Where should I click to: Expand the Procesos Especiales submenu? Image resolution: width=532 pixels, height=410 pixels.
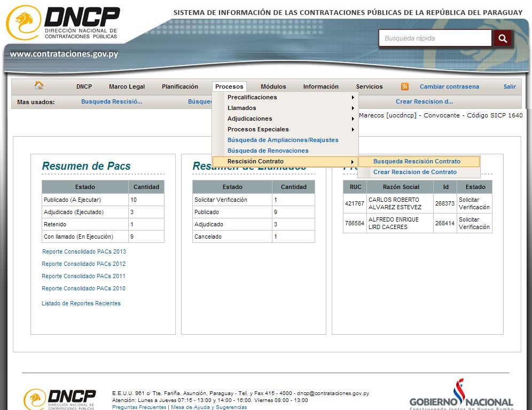tap(285, 129)
